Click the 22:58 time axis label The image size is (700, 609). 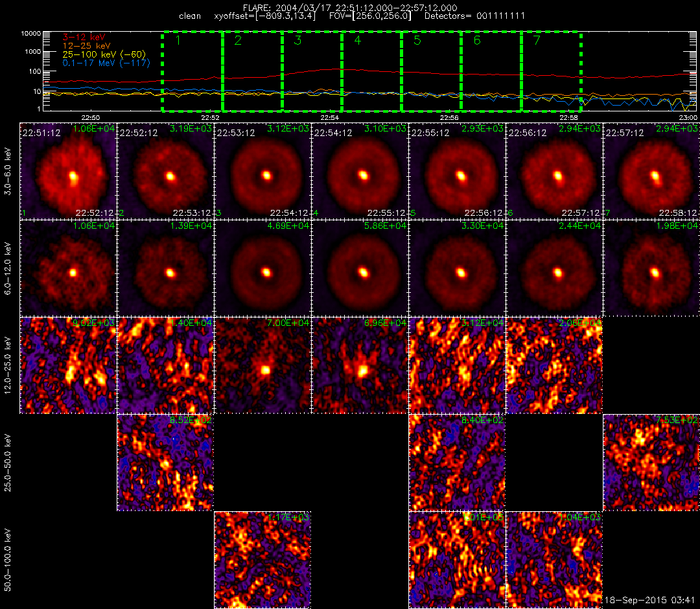[x=568, y=117]
